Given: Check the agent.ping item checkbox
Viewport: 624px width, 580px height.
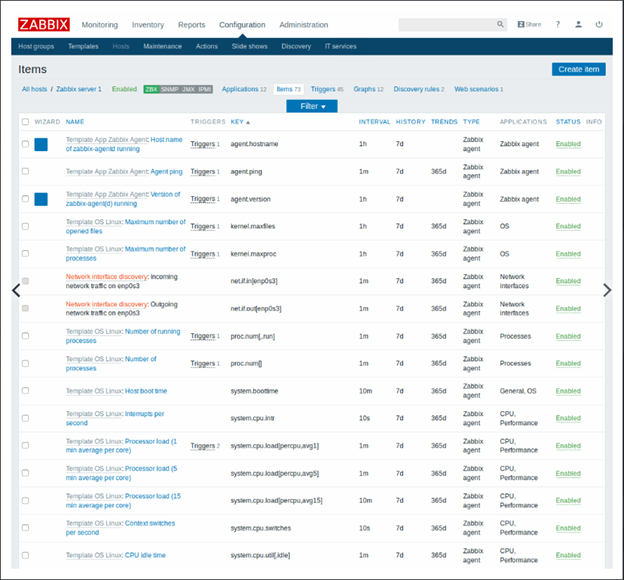Looking at the screenshot, I should pos(25,171).
